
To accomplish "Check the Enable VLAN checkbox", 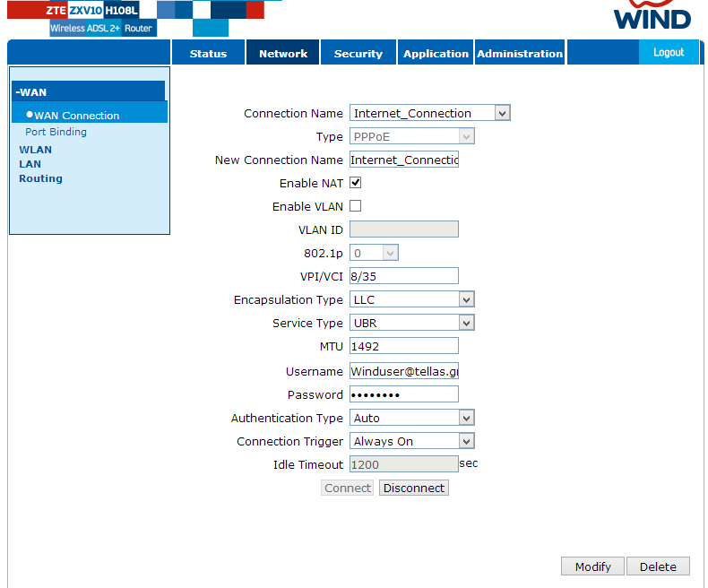I will [x=356, y=206].
